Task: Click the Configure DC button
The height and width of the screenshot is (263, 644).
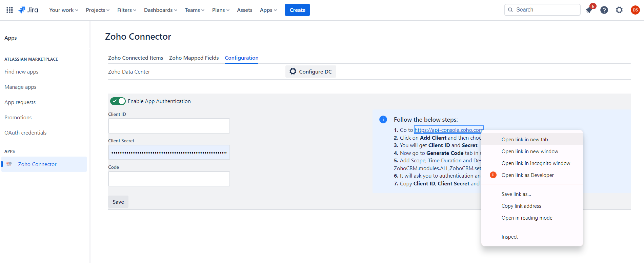Action: 311,72
